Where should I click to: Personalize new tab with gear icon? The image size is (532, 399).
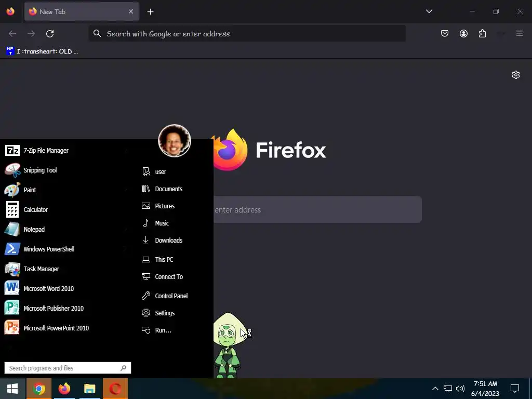pos(516,75)
